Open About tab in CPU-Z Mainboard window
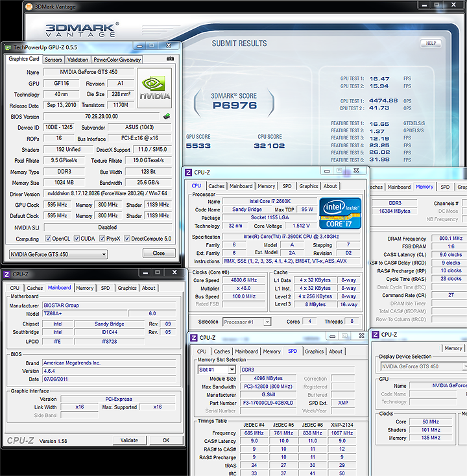The width and height of the screenshot is (467, 476). (149, 288)
